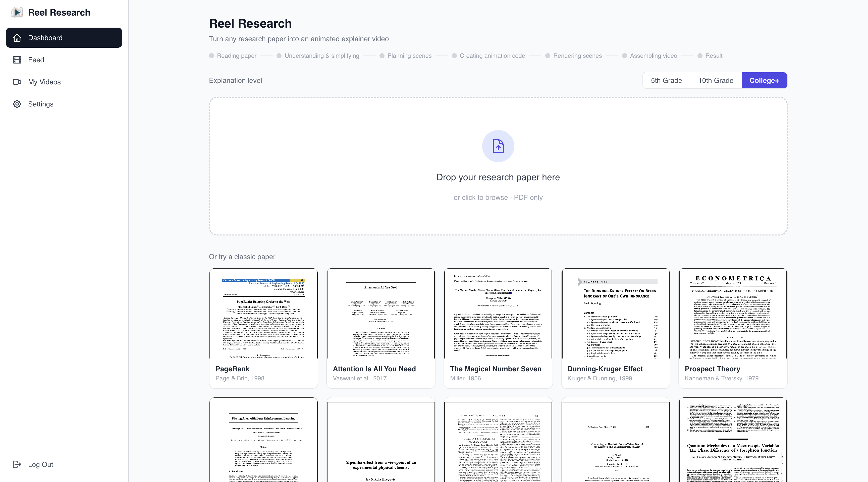Select the 10th Grade explanation level
The width and height of the screenshot is (868, 482).
click(716, 81)
